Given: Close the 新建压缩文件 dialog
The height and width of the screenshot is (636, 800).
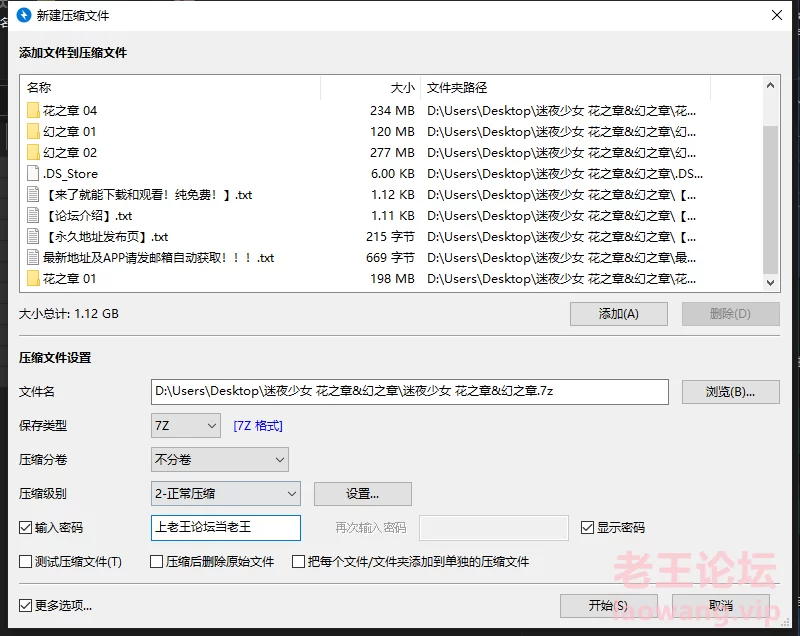Looking at the screenshot, I should tap(777, 15).
